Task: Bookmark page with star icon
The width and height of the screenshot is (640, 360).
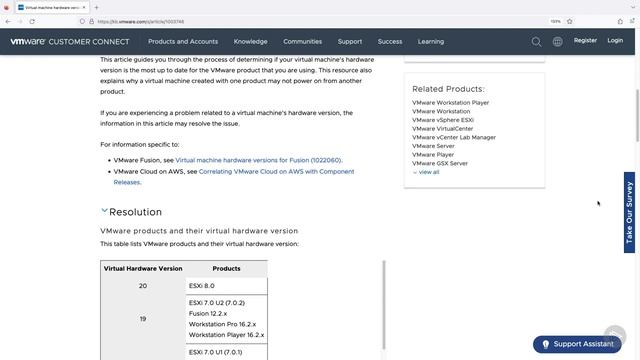Action: [x=569, y=22]
